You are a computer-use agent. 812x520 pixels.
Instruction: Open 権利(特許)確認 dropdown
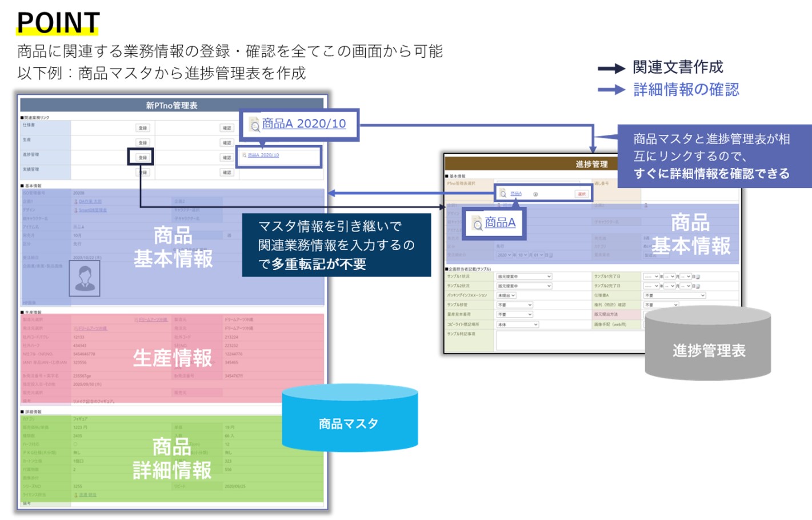[x=661, y=305]
